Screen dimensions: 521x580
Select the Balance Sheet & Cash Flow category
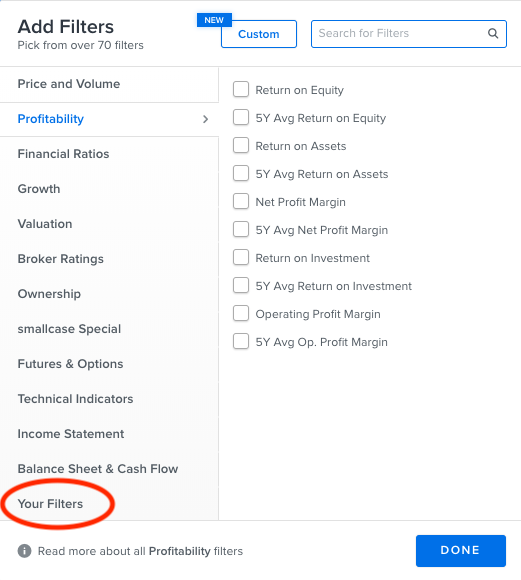point(109,469)
